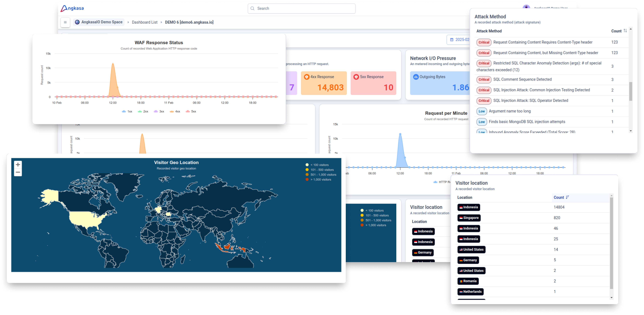Viewport: 644px width, 315px height.
Task: Click the orange 4xx peak in WAF chart
Action: coord(113,80)
